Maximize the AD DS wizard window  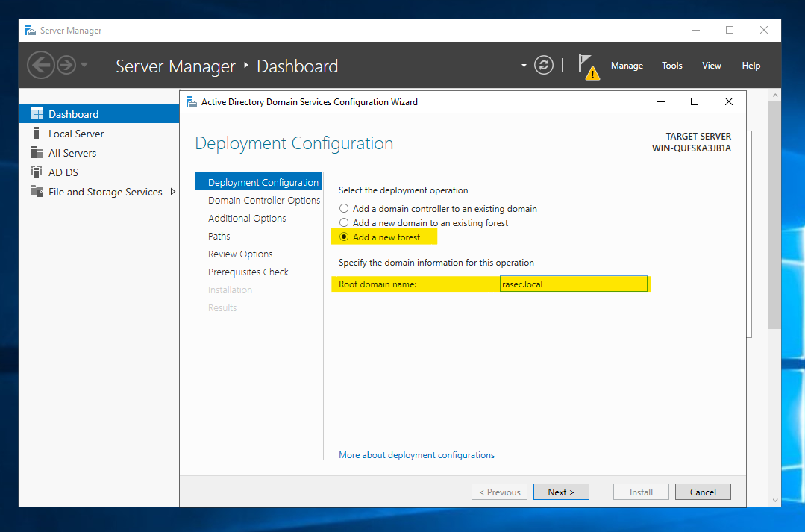click(x=695, y=101)
